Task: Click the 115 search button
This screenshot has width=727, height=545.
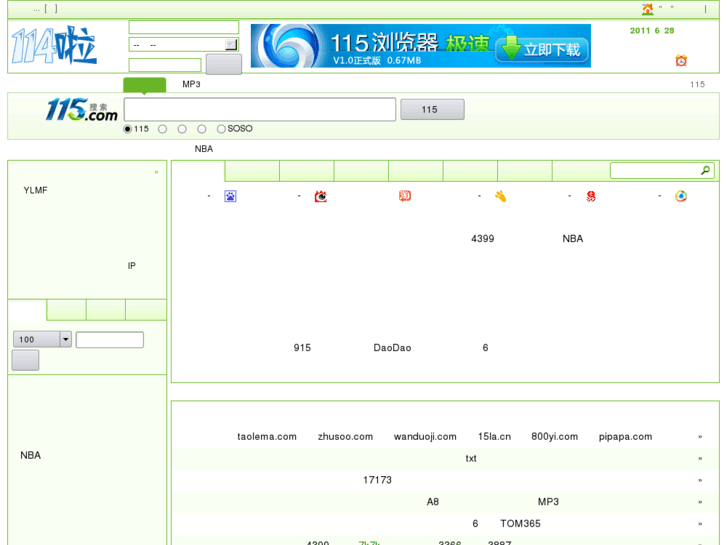Action: coord(432,110)
